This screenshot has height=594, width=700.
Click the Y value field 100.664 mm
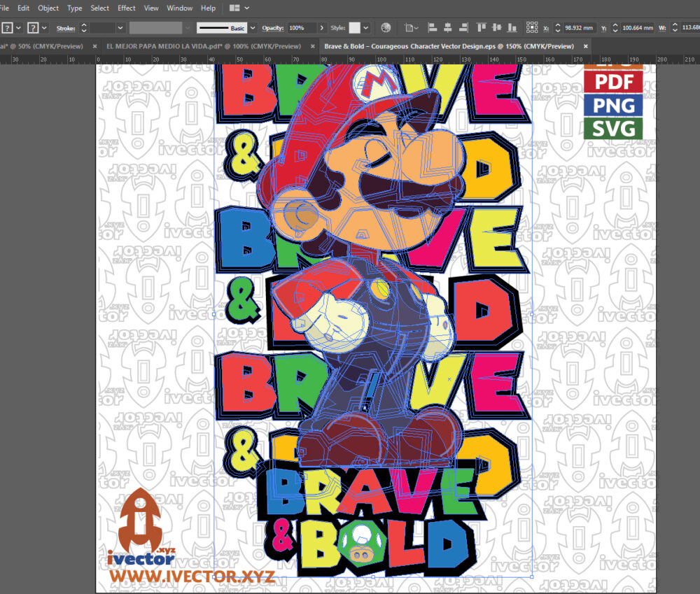pos(638,28)
